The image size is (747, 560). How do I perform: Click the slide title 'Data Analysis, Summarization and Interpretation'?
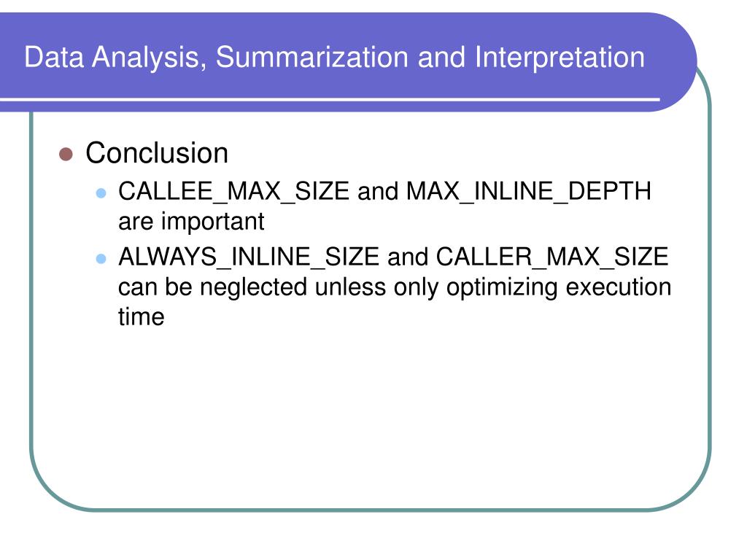pyautogui.click(x=334, y=58)
